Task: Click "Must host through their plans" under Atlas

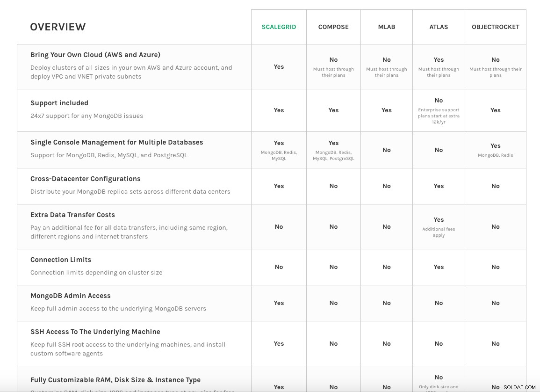Action: (439, 72)
